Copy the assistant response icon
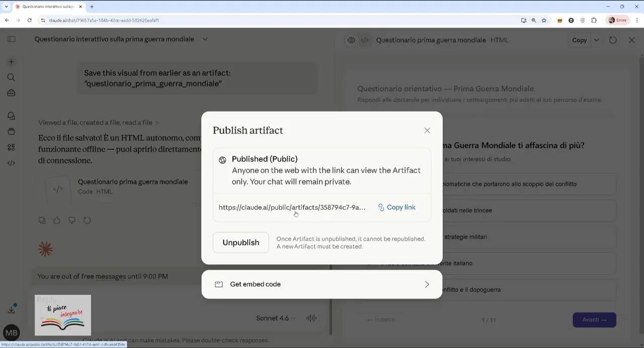644x348 pixels. pyautogui.click(x=42, y=220)
